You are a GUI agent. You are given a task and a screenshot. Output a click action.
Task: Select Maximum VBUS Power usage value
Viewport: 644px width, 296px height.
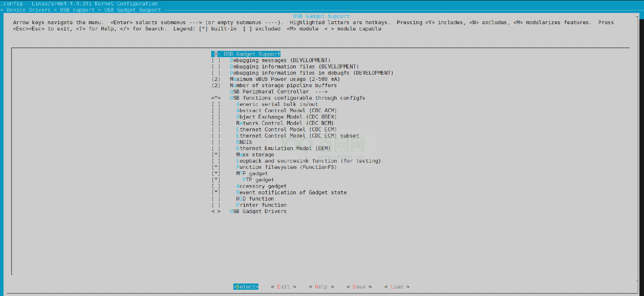coord(275,79)
